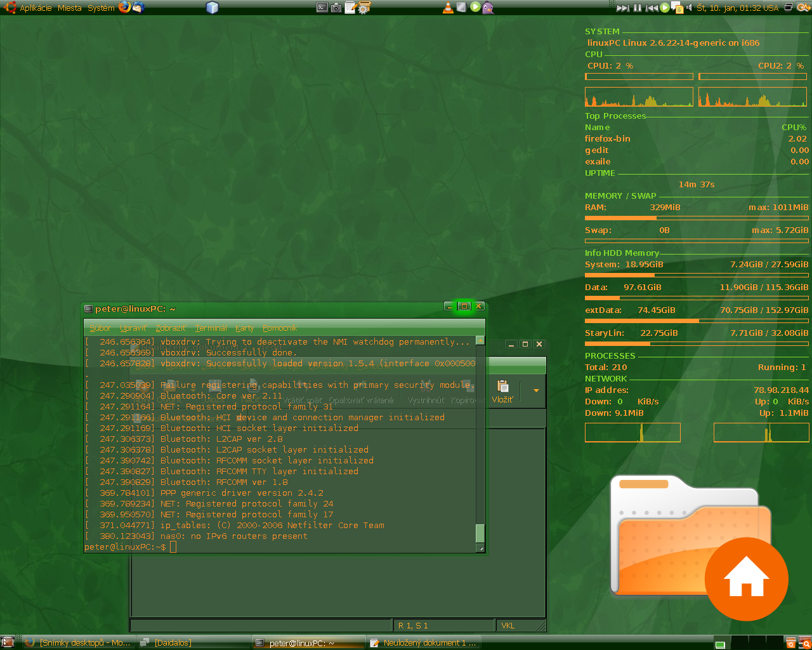
Task: Open the Karty menu in terminal
Action: 244,328
